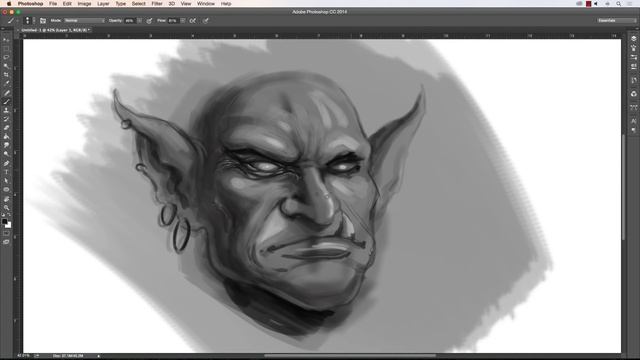The image size is (640, 360).
Task: Select the Quick Selection tool
Action: [6, 66]
